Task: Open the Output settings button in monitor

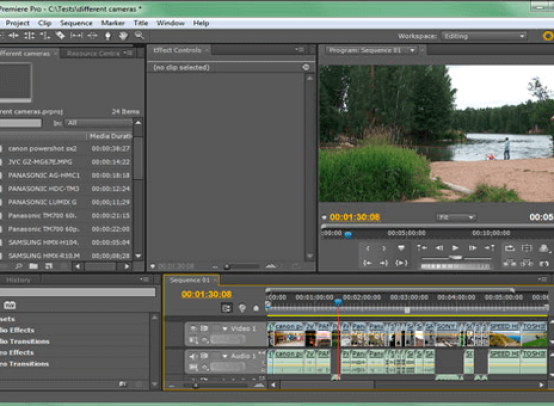Action: [544, 248]
